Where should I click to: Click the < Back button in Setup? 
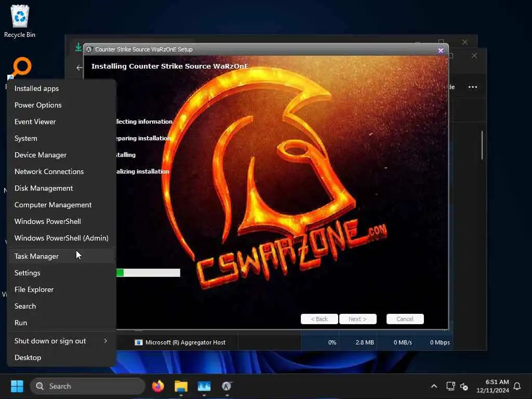coord(320,319)
